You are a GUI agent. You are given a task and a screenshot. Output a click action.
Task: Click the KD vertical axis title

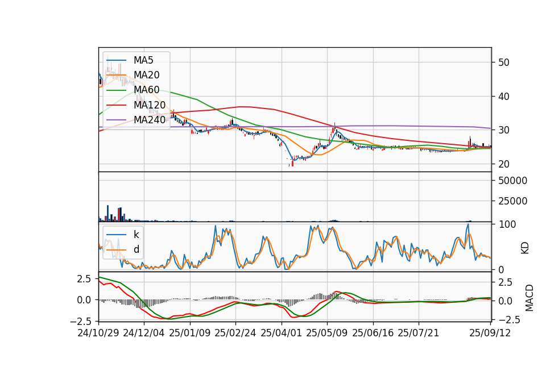click(x=525, y=248)
